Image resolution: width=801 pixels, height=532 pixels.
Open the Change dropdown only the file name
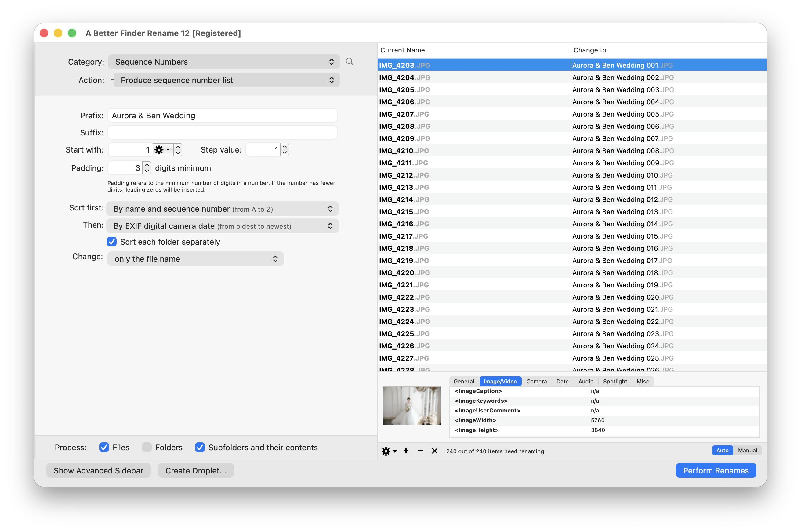(196, 259)
